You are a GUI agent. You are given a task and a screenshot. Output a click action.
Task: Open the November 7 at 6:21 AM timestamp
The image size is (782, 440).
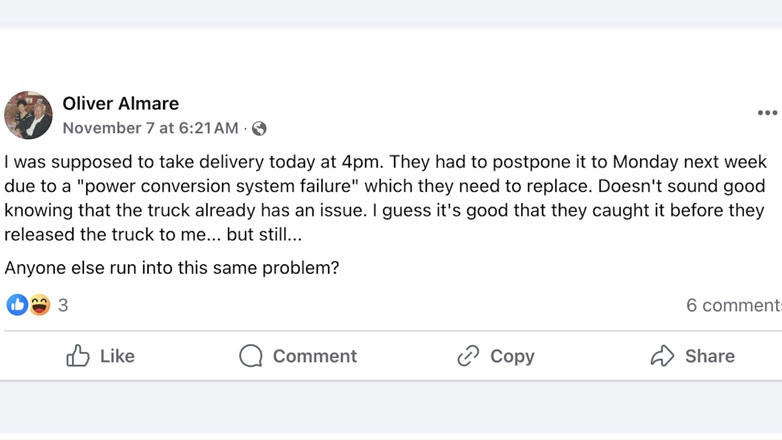tap(150, 128)
